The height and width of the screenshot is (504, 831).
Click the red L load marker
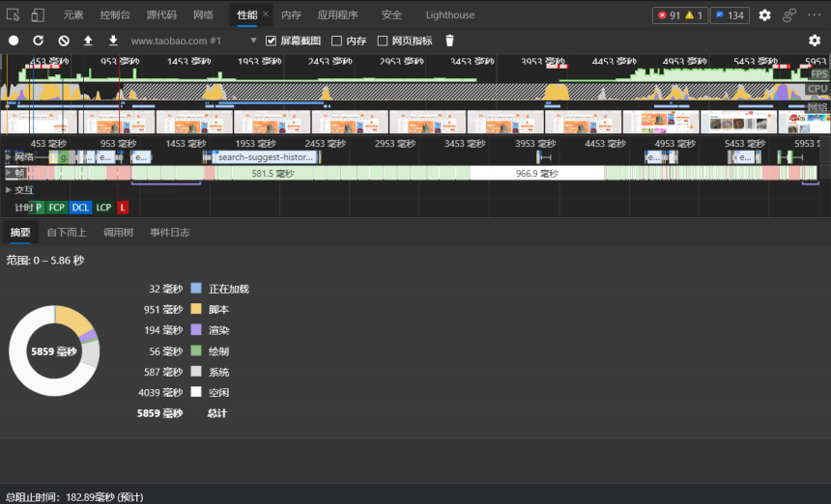123,208
